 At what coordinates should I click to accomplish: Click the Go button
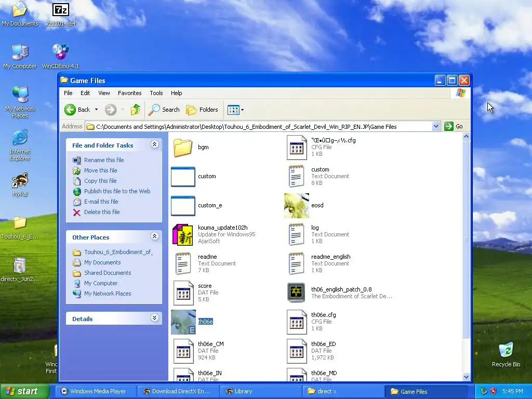point(454,127)
